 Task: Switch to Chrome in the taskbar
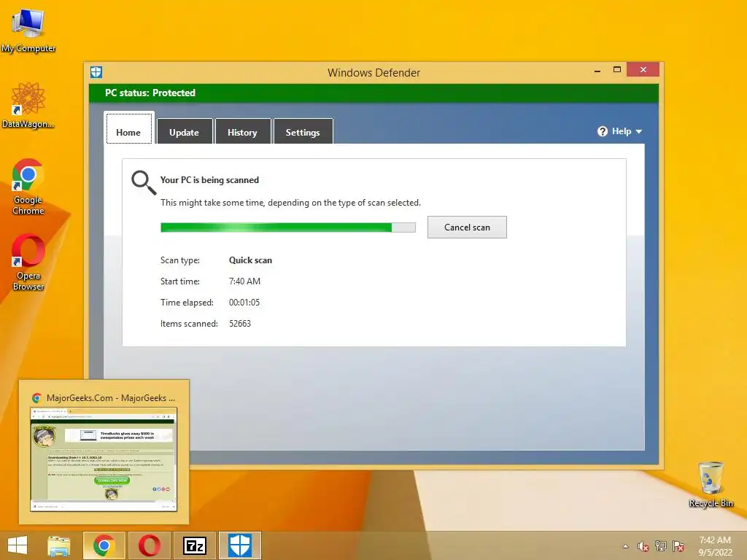point(104,545)
